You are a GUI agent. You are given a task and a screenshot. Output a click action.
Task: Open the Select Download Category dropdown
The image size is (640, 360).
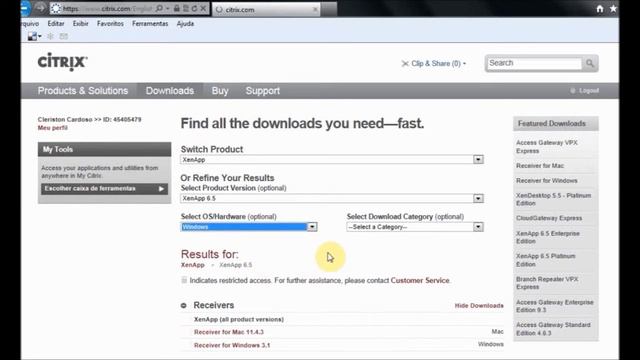tap(415, 227)
